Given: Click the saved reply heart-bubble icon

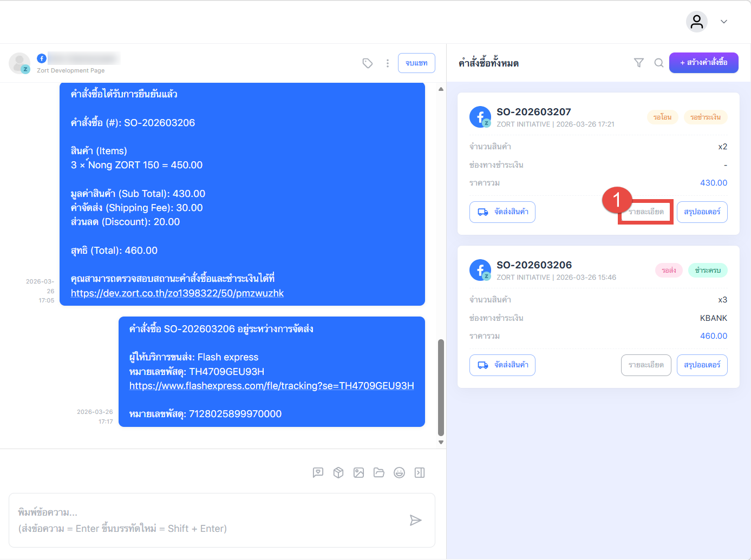Looking at the screenshot, I should click(318, 473).
